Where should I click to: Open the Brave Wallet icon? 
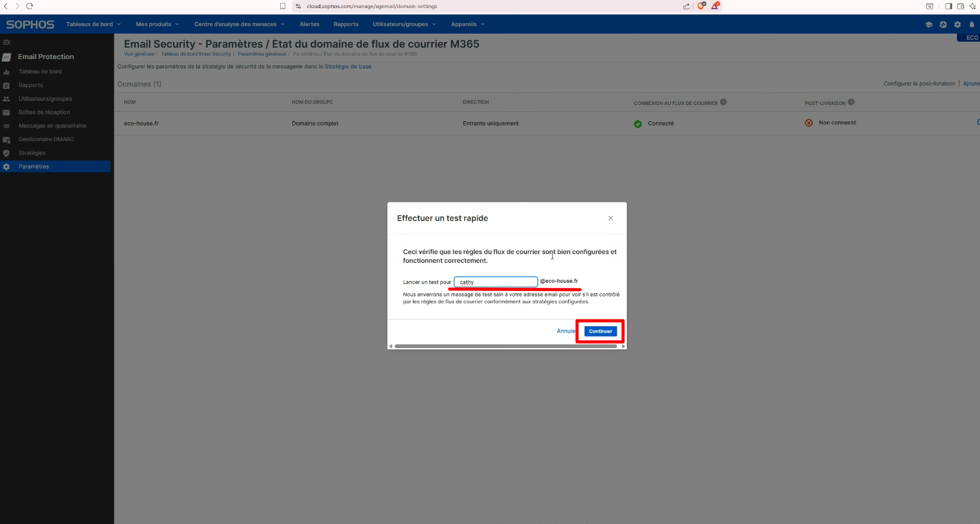(961, 6)
